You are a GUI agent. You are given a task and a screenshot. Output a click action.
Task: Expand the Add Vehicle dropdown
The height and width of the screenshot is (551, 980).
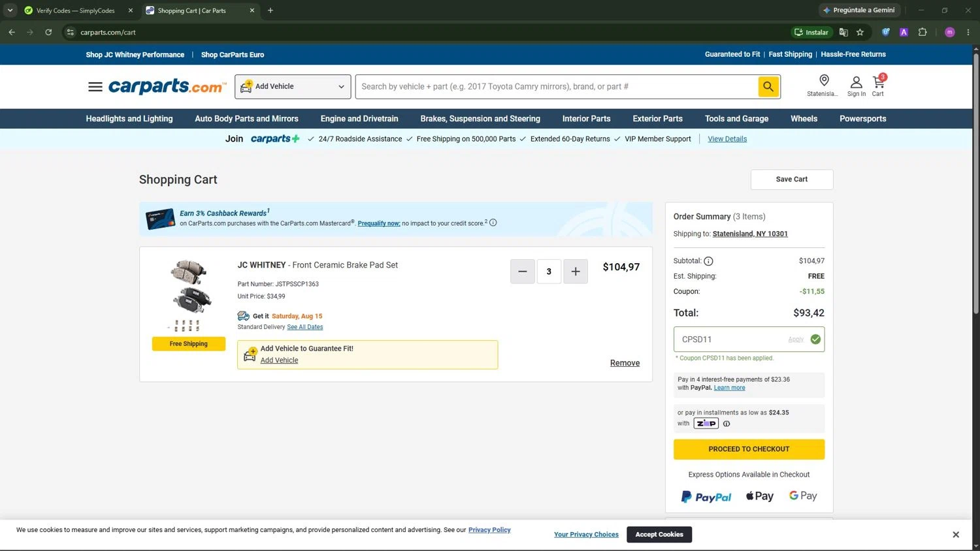point(293,87)
